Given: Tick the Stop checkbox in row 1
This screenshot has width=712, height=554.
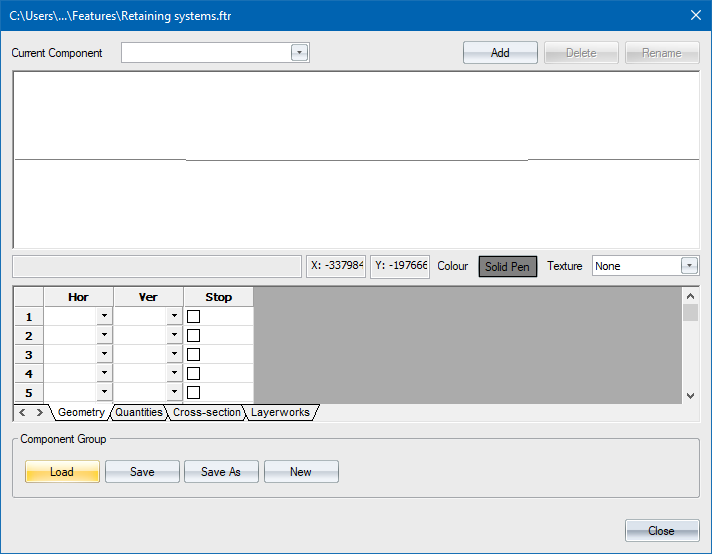Looking at the screenshot, I should [x=194, y=317].
